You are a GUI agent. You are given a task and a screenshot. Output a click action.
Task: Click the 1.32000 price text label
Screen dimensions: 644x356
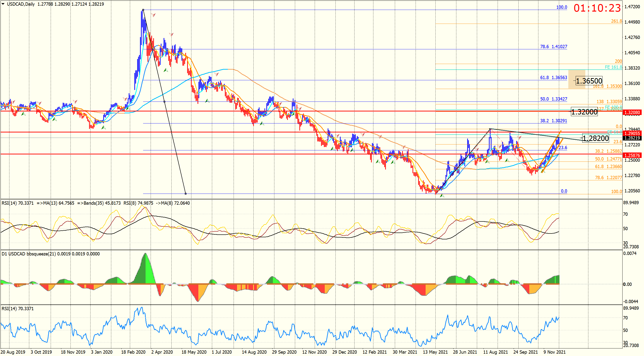[x=584, y=112]
